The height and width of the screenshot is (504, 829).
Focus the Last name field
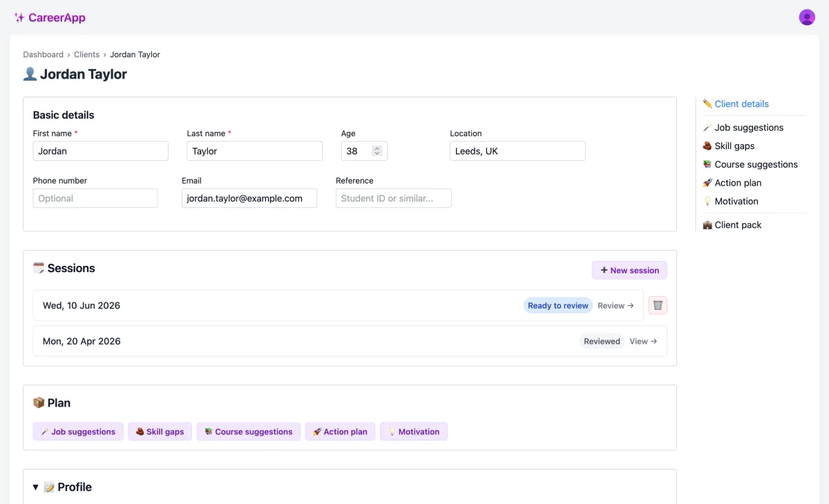coord(255,151)
